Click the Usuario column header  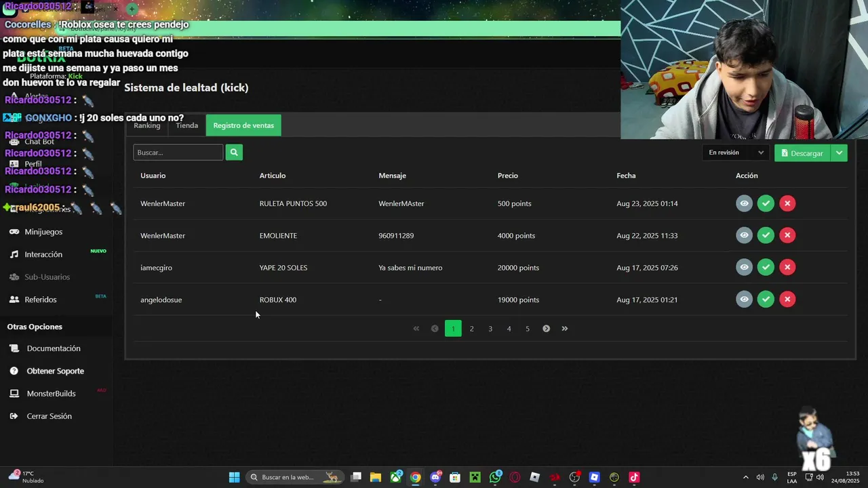tap(153, 176)
